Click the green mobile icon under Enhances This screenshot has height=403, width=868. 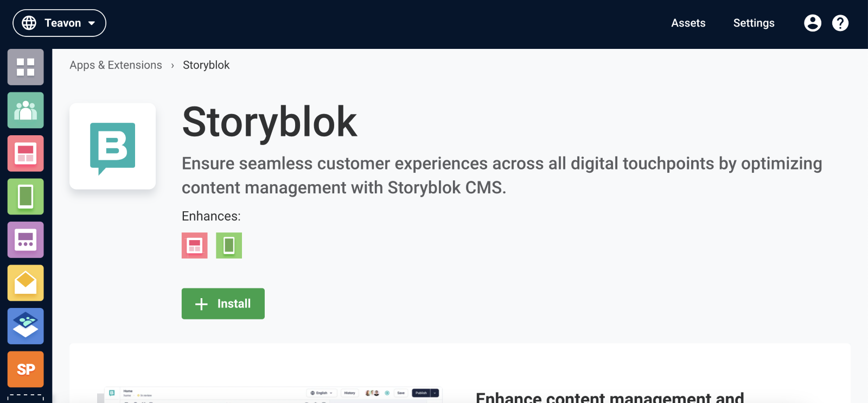(228, 245)
